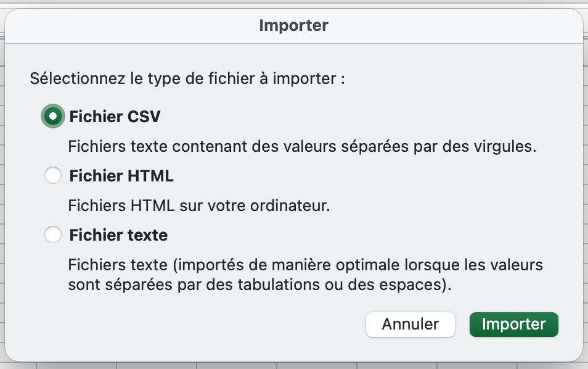This screenshot has height=369, width=588.
Task: Click the "importés de manière optimale" description line
Action: click(x=305, y=265)
